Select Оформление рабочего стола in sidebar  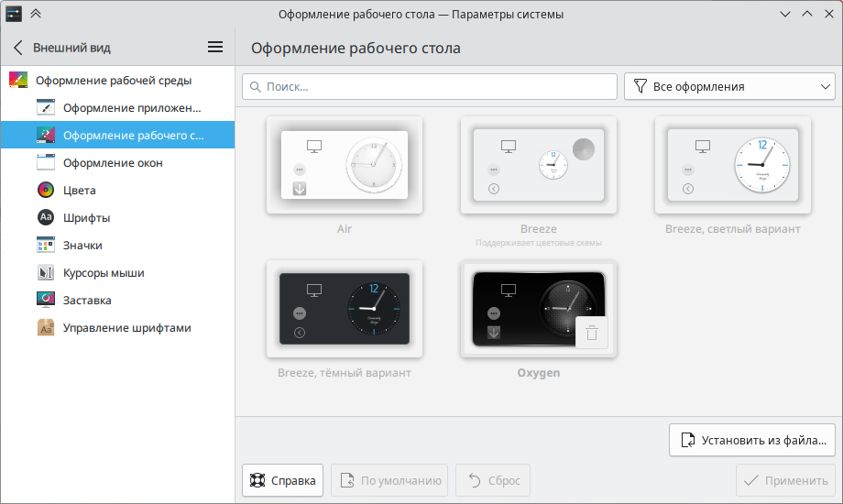tap(117, 135)
